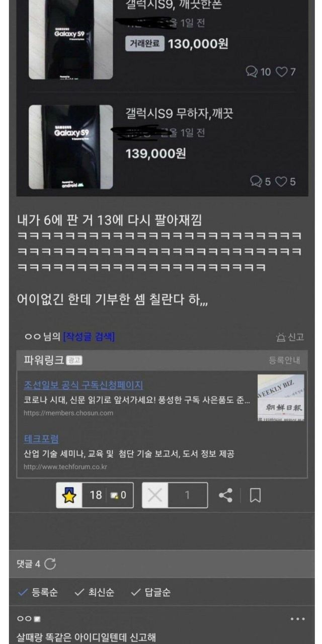The image size is (322, 644).
Task: Click chat bubble icon on 139,000원 listing
Action: [x=256, y=182]
